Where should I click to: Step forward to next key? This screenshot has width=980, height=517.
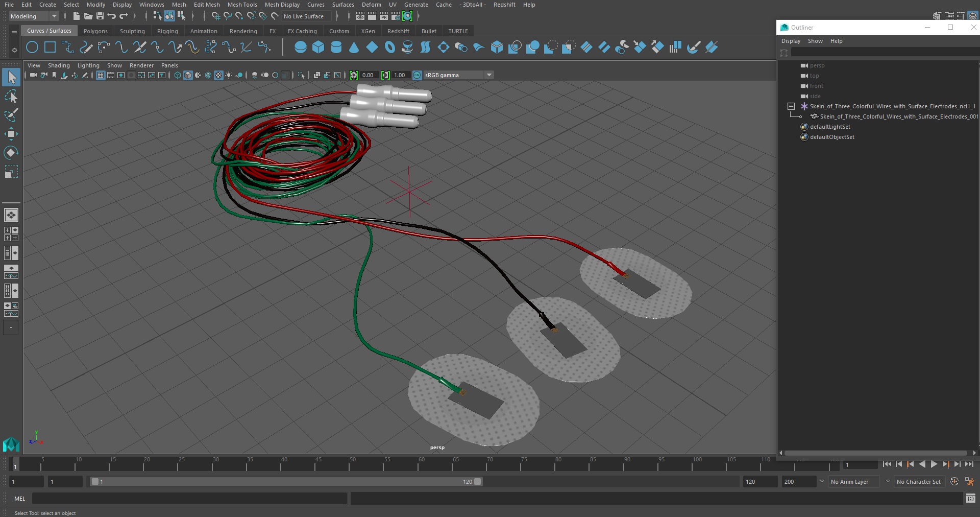(945, 464)
